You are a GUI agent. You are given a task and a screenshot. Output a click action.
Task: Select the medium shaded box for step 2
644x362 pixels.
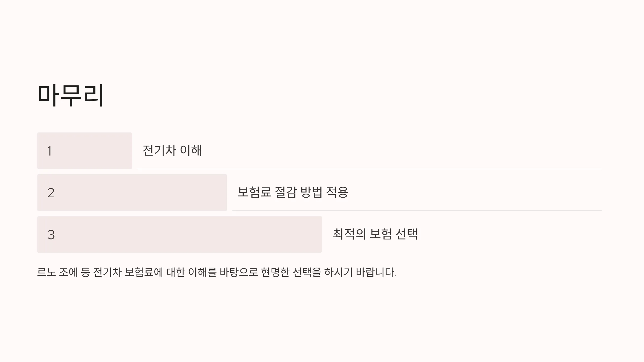click(x=132, y=193)
